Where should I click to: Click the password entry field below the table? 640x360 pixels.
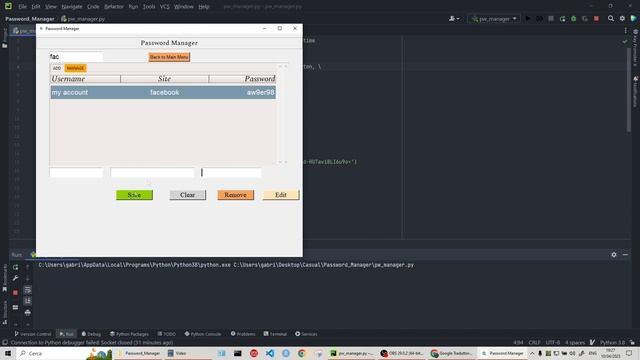[231, 173]
